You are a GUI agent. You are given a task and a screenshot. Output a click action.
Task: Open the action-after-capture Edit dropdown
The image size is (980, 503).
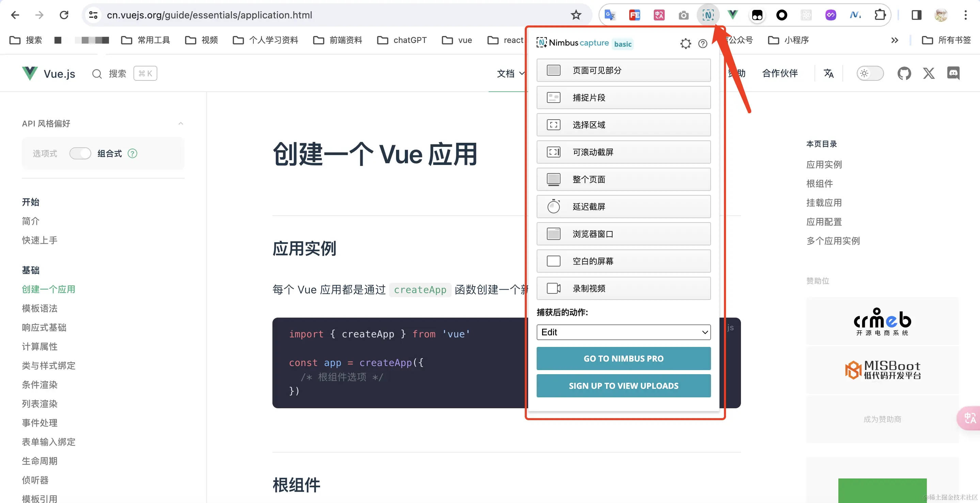(623, 332)
